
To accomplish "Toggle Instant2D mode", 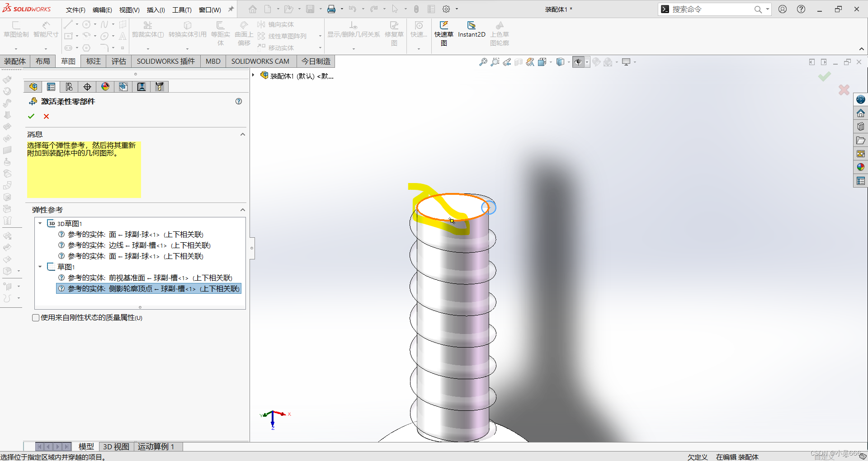I will point(472,29).
